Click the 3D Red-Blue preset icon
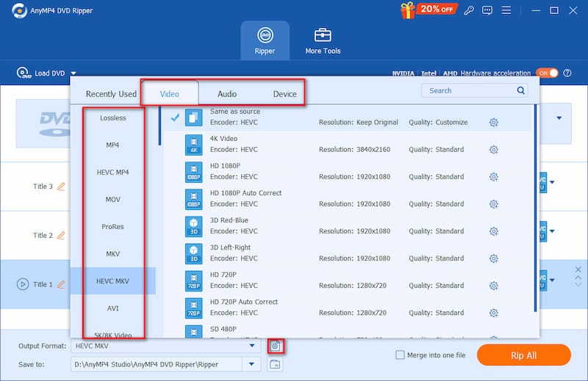The height and width of the screenshot is (381, 588). 193,226
